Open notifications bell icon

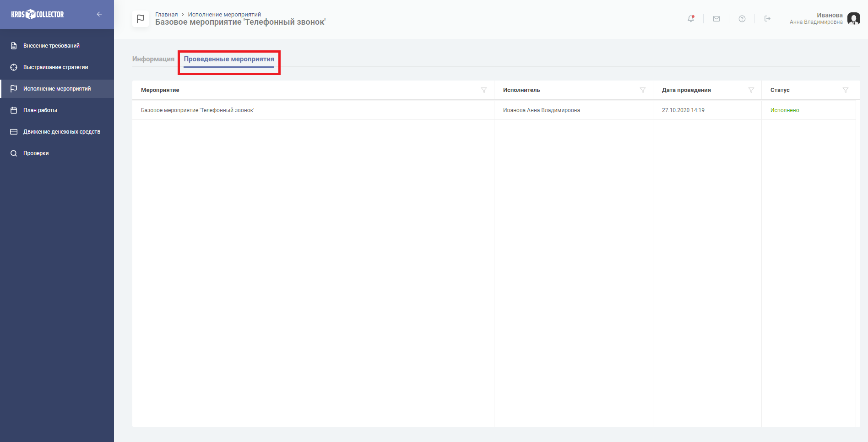click(x=691, y=19)
